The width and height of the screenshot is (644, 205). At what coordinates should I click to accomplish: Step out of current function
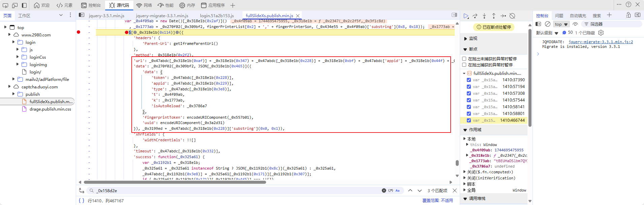pyautogui.click(x=494, y=16)
